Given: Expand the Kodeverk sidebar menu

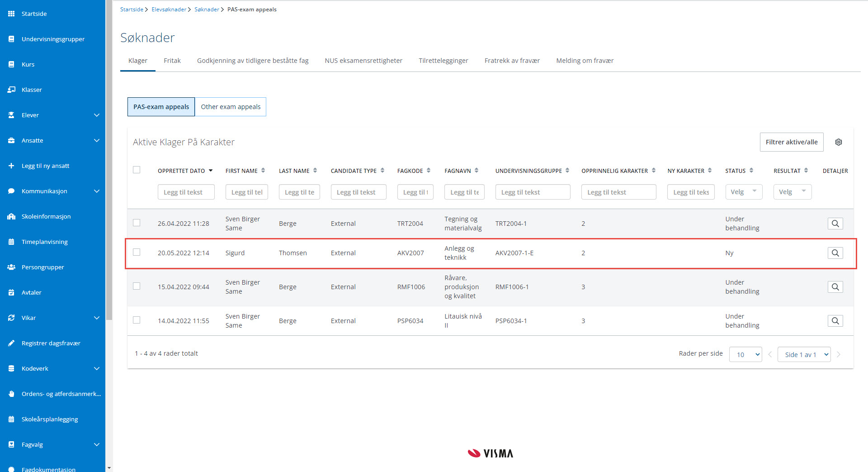Looking at the screenshot, I should [x=96, y=368].
